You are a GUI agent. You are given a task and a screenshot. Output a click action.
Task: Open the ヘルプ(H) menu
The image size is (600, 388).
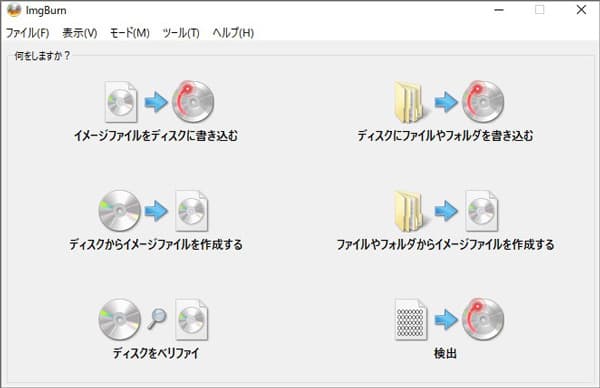(x=233, y=33)
